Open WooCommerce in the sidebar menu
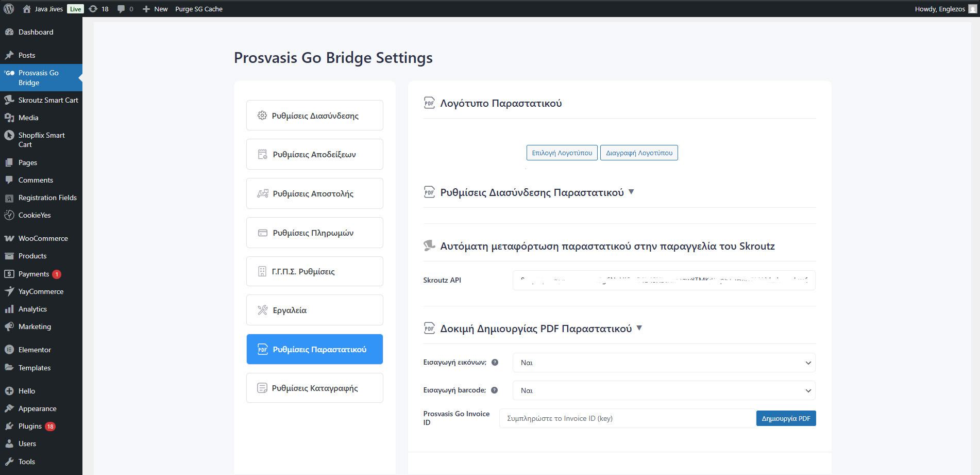 tap(43, 238)
